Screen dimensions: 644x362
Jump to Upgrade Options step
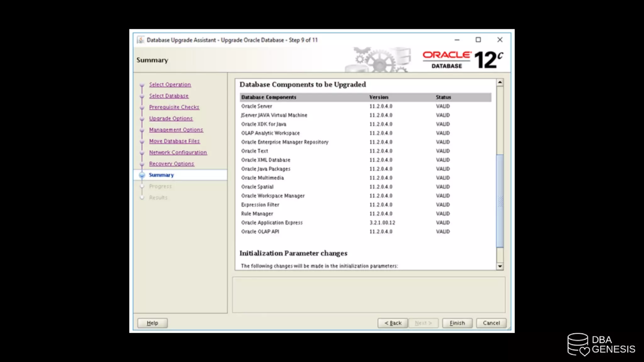coord(171,118)
